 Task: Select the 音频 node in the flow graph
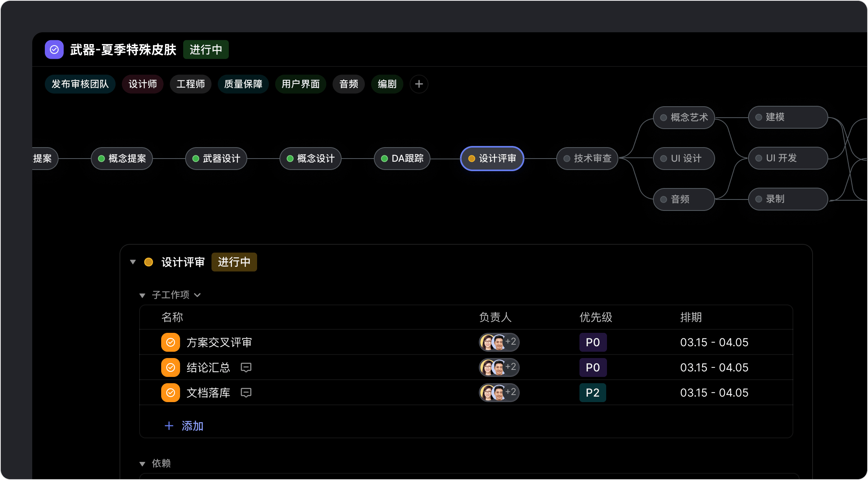684,199
